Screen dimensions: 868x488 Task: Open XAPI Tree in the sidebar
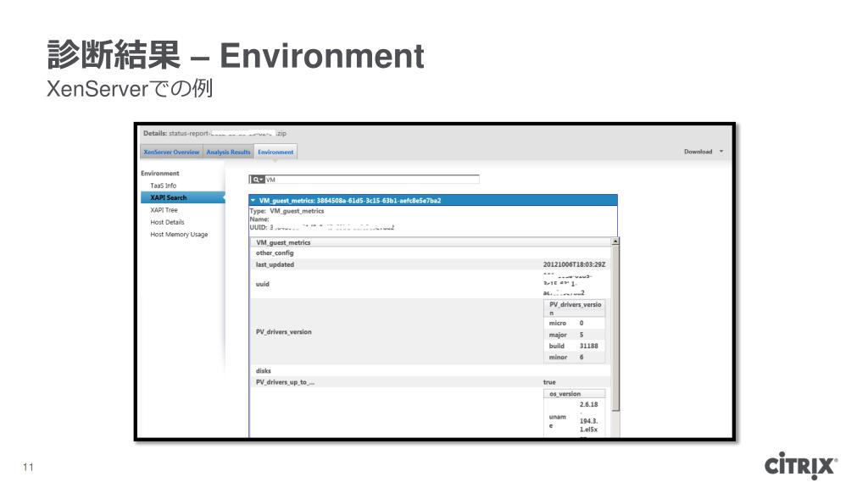pyautogui.click(x=164, y=210)
